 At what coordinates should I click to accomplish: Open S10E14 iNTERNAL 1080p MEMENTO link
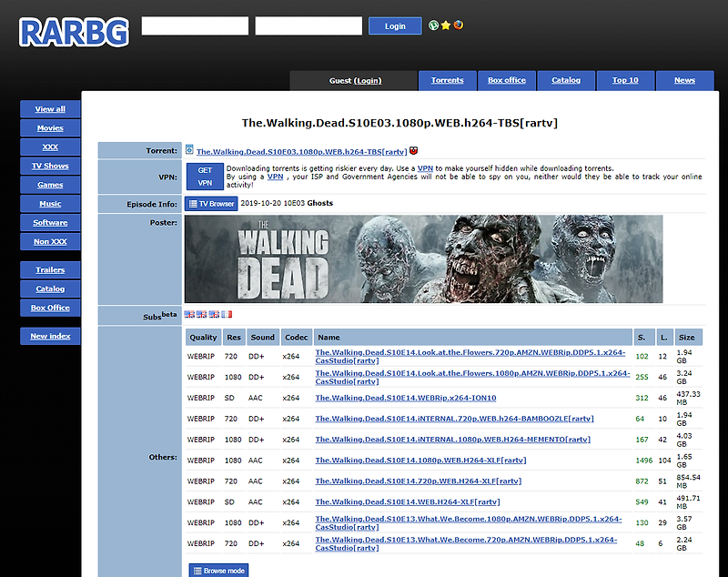[x=452, y=440]
